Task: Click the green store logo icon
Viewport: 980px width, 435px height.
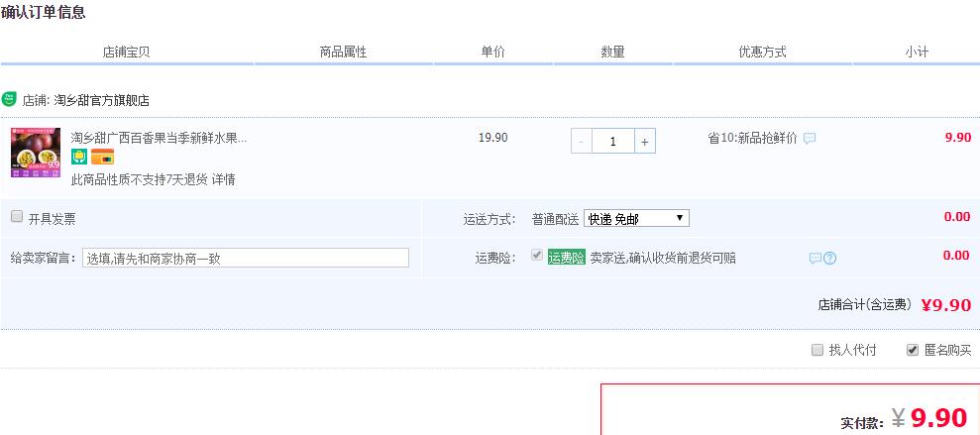Action: (x=9, y=99)
